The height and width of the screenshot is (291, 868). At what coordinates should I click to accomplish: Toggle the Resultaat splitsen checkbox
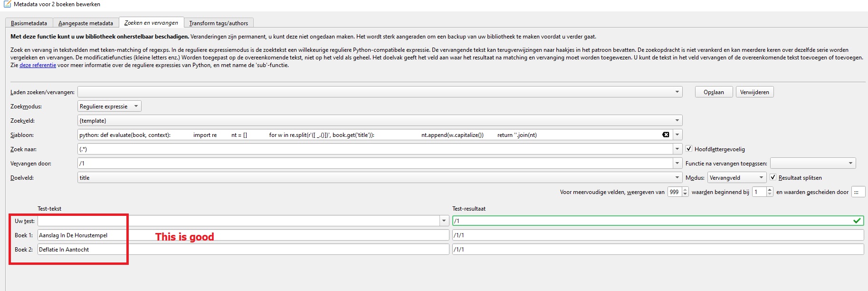[773, 177]
